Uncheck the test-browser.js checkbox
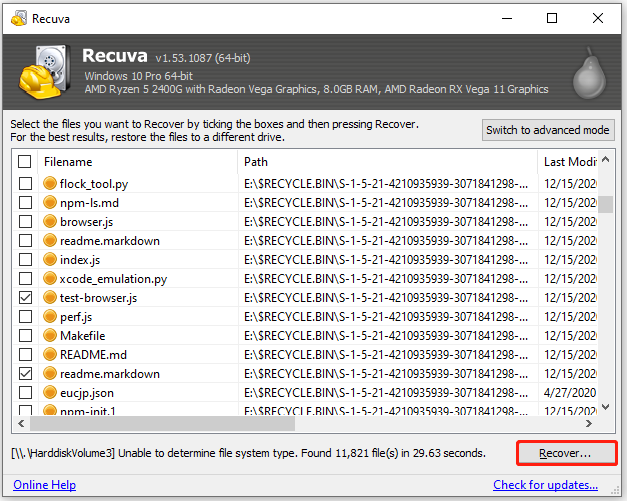 click(26, 297)
